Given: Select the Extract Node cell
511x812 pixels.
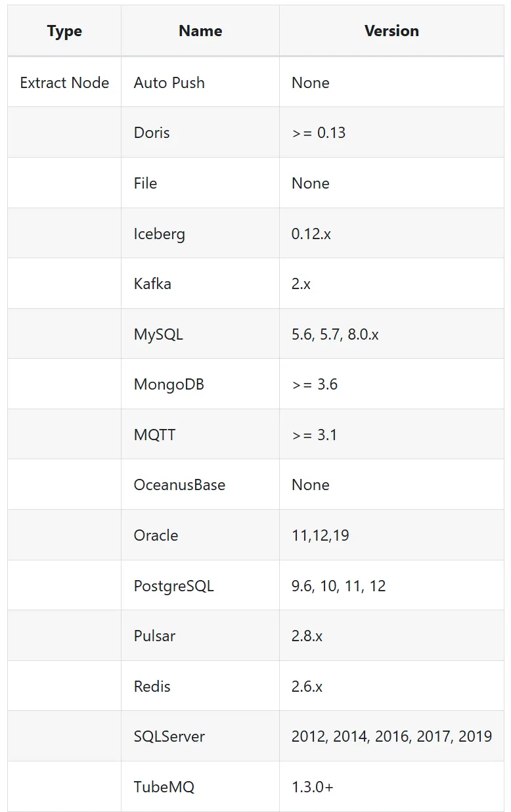Looking at the screenshot, I should (x=64, y=83).
